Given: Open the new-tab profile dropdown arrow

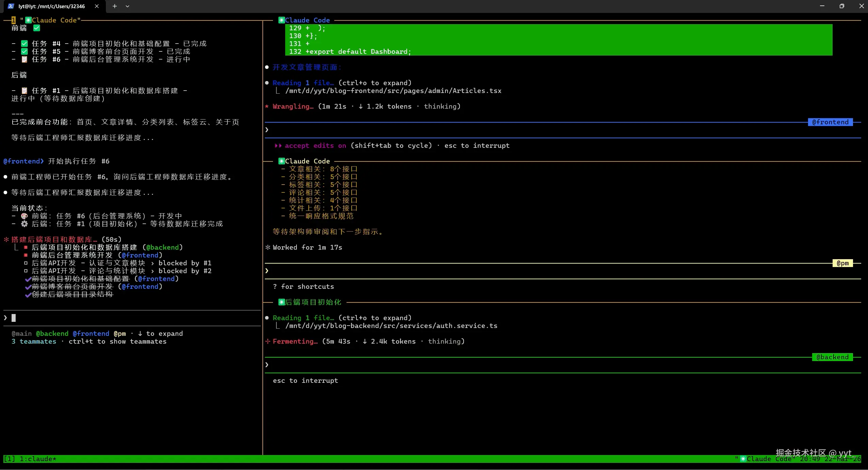Looking at the screenshot, I should (x=127, y=6).
